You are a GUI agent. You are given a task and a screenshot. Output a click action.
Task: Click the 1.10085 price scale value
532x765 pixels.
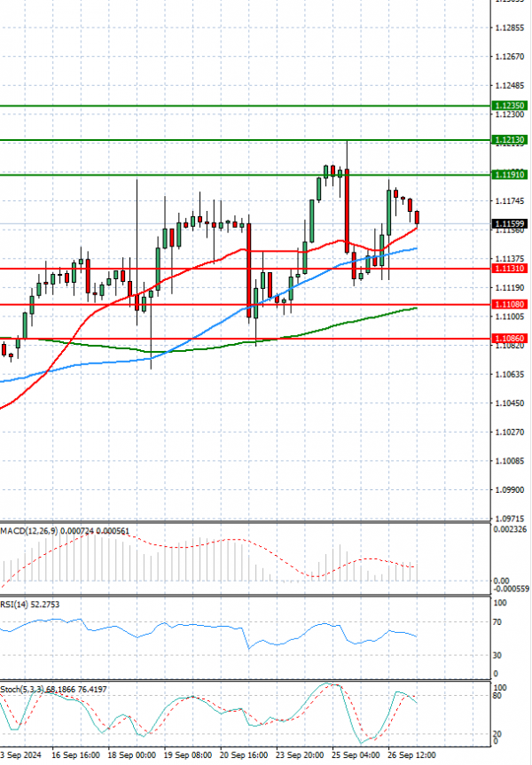tap(510, 461)
